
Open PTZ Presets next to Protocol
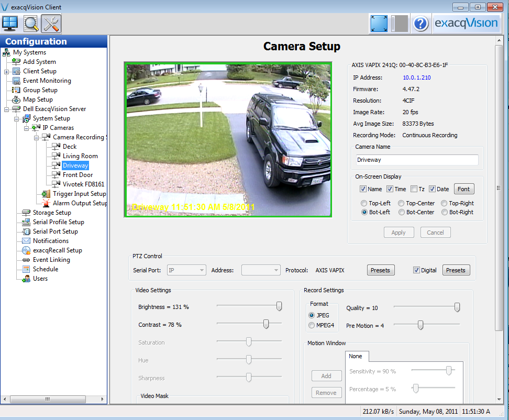tap(381, 270)
